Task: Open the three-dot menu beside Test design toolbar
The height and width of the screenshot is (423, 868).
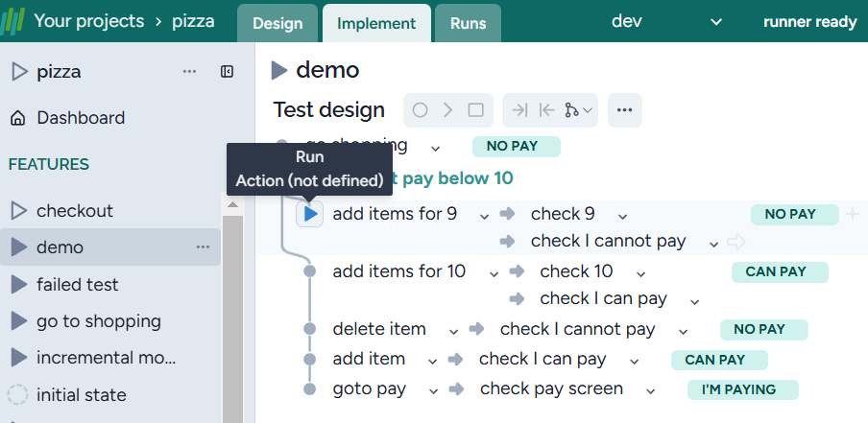Action: point(624,110)
